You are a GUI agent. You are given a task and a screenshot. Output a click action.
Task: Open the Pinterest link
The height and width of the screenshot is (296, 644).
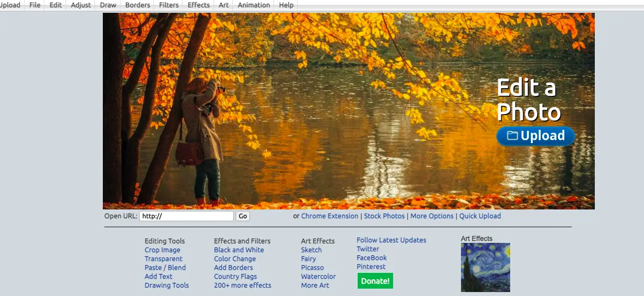tap(371, 266)
